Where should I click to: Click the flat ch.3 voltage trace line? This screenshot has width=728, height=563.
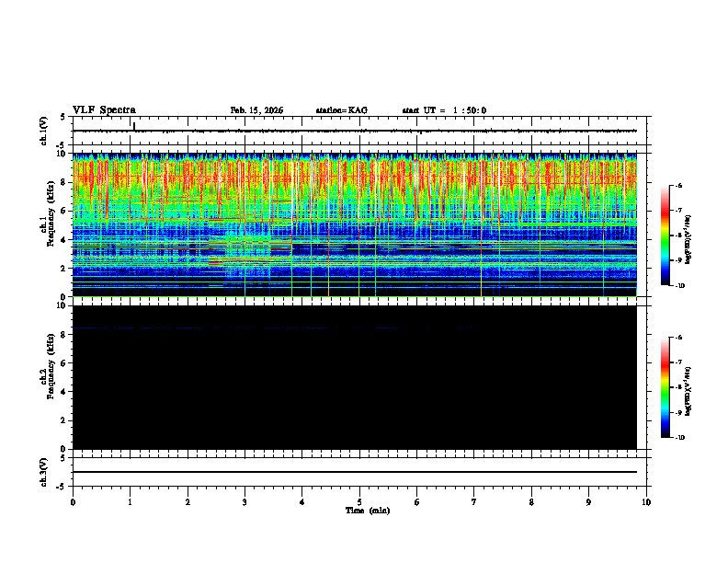point(355,472)
